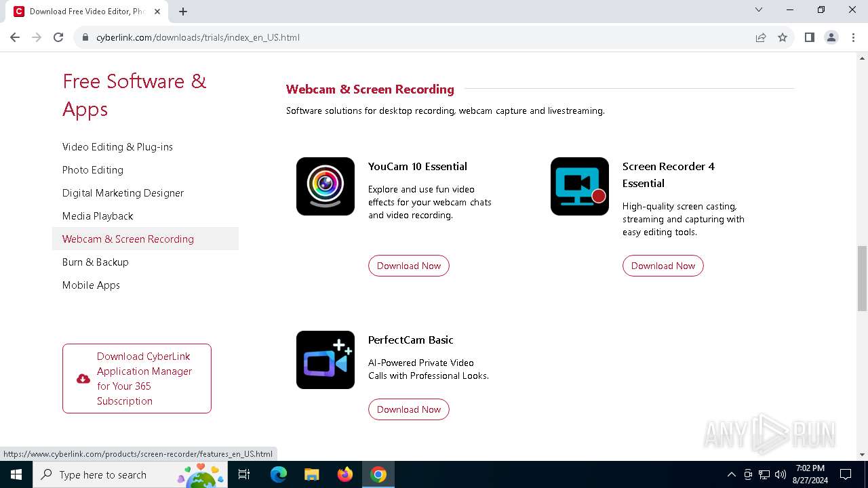Download Now for Screen Recorder 4 Essential

[x=663, y=266]
